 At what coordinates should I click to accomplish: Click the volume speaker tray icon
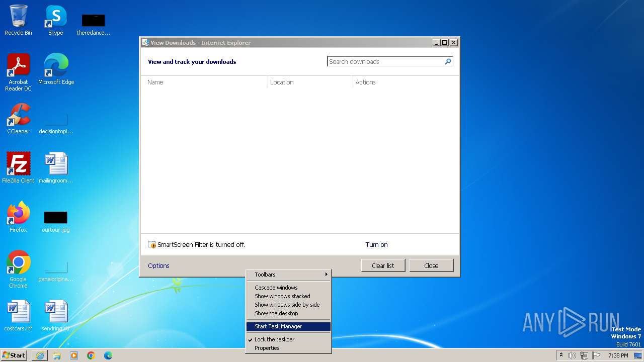click(572, 355)
